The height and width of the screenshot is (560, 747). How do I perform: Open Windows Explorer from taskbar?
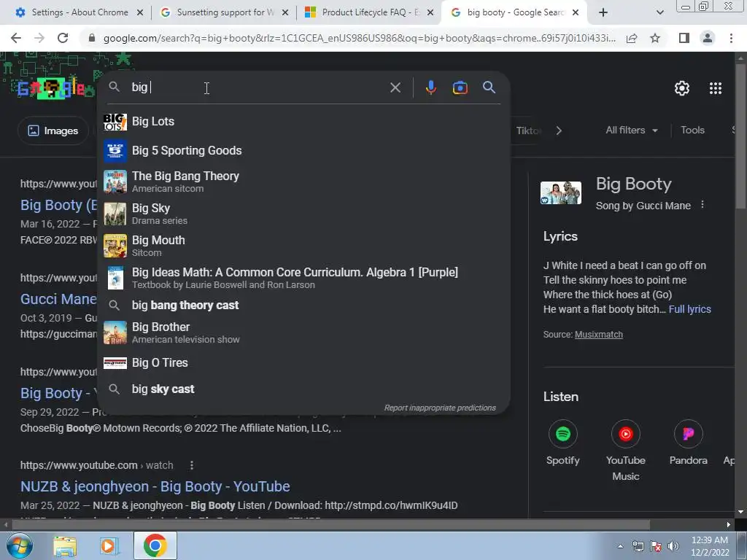pyautogui.click(x=65, y=546)
